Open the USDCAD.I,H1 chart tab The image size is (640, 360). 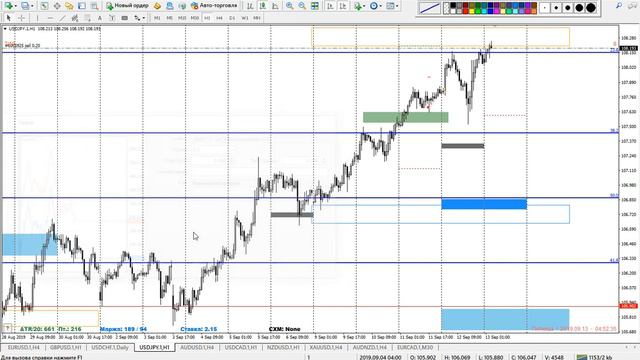click(240, 347)
